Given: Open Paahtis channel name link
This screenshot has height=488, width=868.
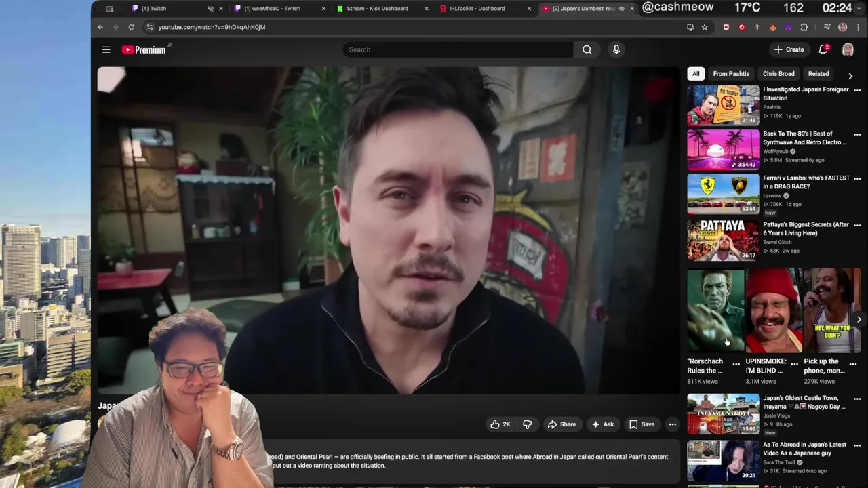Looking at the screenshot, I should [772, 107].
